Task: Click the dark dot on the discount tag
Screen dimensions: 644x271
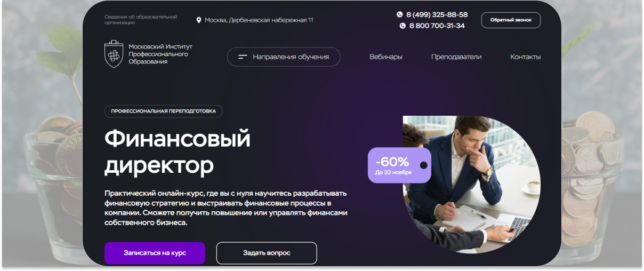Action: [x=424, y=165]
